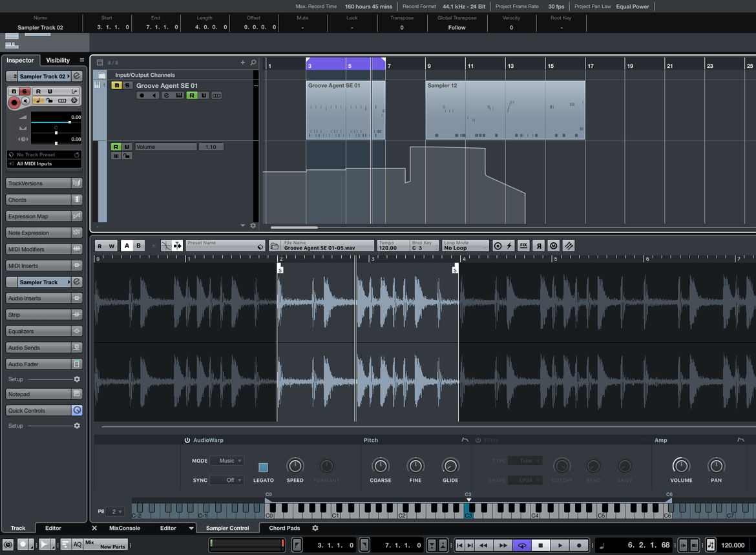Switch to the Editor tab beside Track in left zone
This screenshot has width=756, height=555.
click(x=53, y=528)
